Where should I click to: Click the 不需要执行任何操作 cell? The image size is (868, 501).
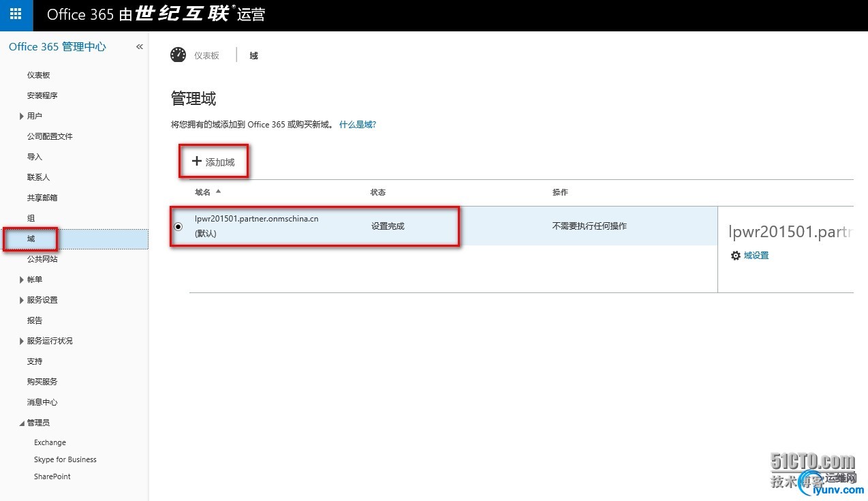pos(589,226)
